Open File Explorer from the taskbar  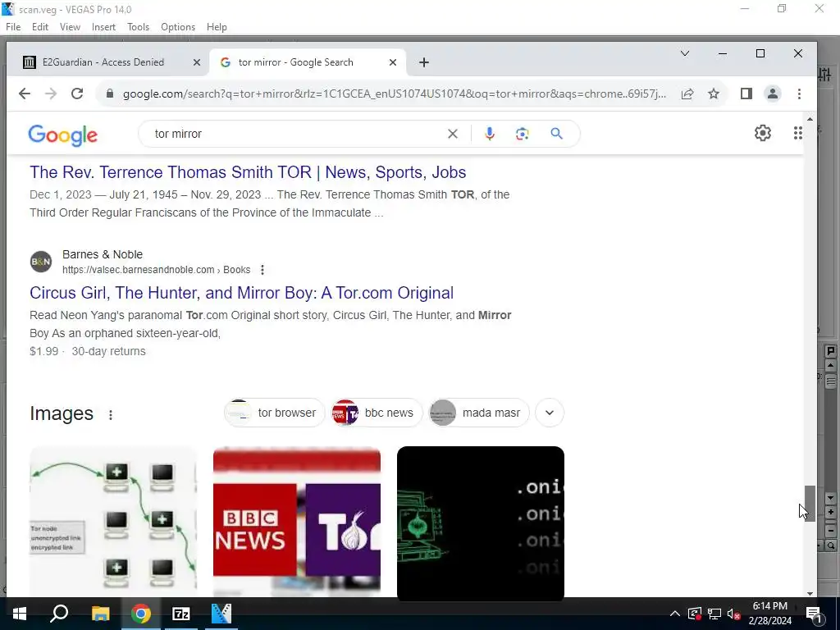pyautogui.click(x=100, y=614)
